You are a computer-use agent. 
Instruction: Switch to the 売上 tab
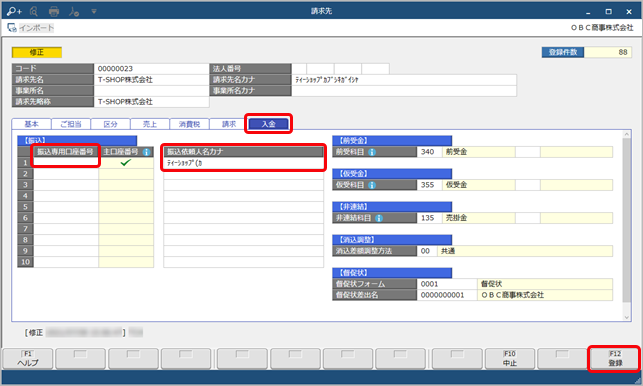(x=150, y=124)
